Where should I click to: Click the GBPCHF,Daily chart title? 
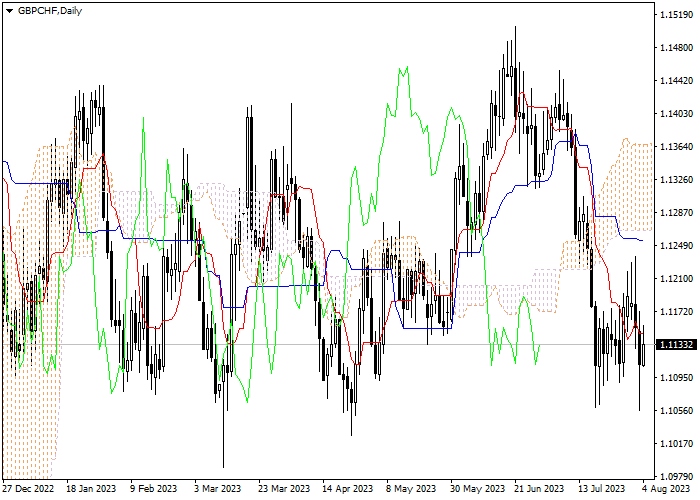tap(50, 11)
